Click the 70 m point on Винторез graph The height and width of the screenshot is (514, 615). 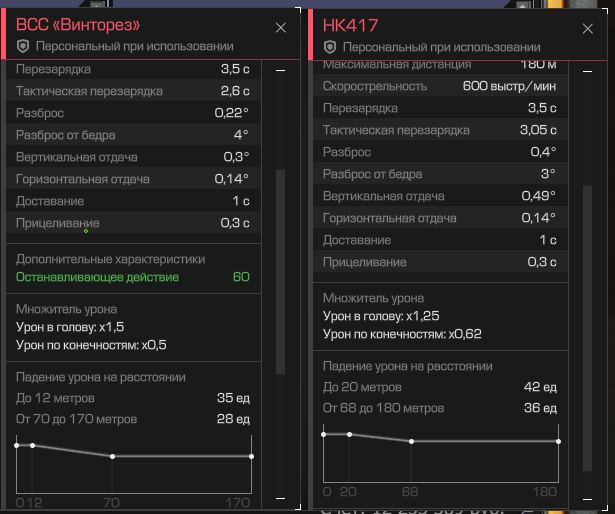point(113,456)
